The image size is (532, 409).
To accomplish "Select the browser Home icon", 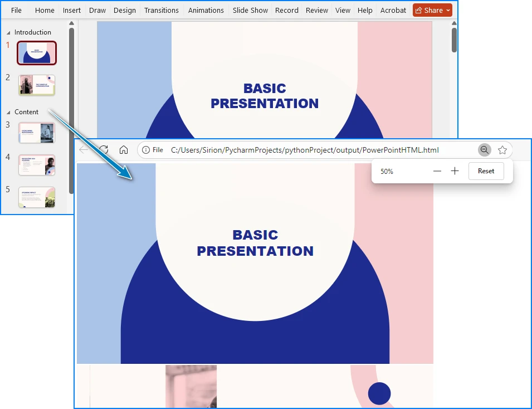I will pos(123,149).
